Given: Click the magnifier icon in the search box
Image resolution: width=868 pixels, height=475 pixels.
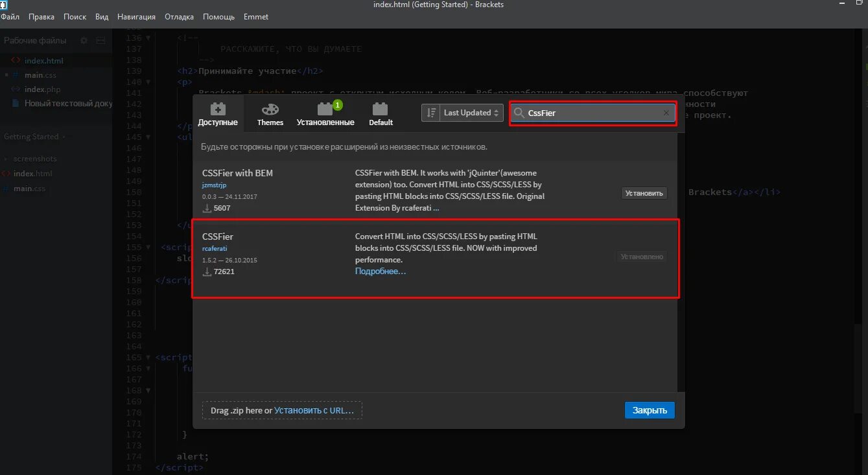Looking at the screenshot, I should pyautogui.click(x=519, y=113).
